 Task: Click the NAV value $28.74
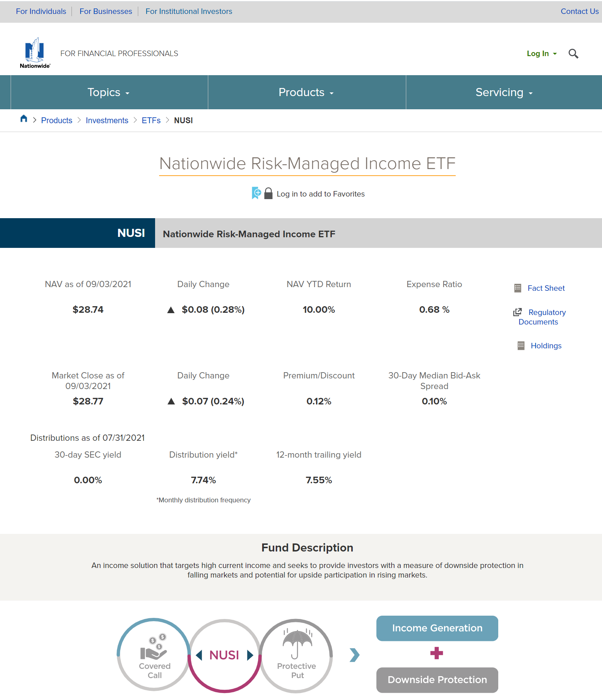click(88, 309)
